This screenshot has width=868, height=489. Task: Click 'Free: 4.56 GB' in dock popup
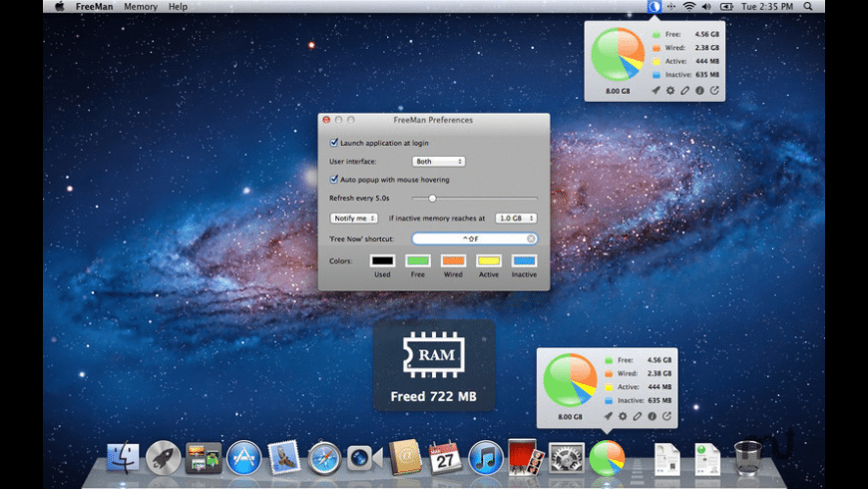[x=638, y=360]
